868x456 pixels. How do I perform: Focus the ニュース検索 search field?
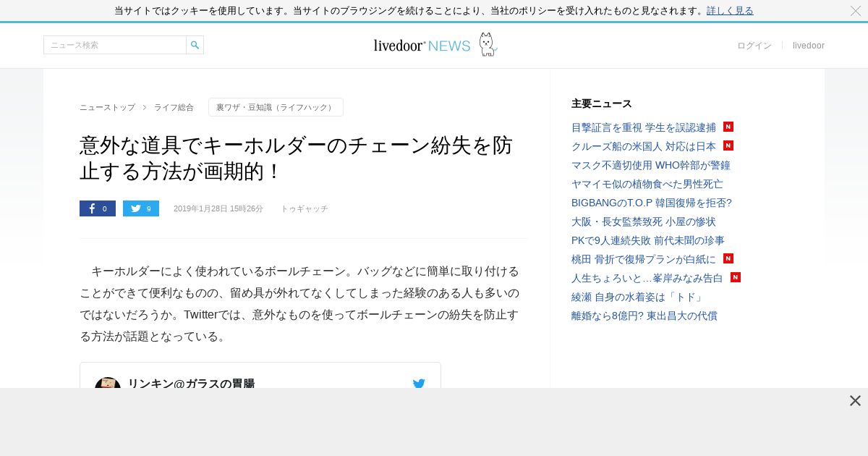click(115, 45)
